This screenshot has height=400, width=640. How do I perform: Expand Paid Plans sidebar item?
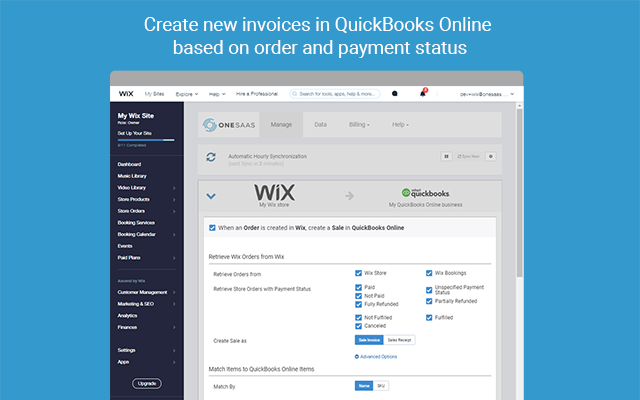pos(174,258)
